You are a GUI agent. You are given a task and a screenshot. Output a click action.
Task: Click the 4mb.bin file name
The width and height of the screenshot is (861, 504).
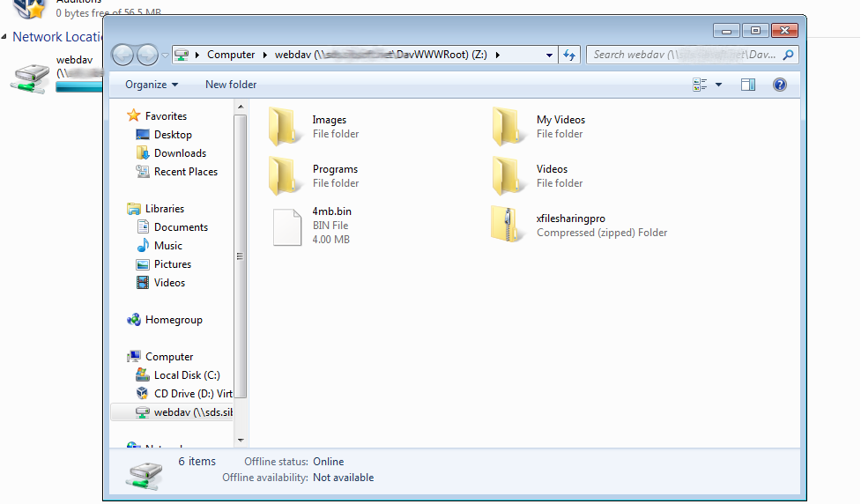click(x=331, y=211)
